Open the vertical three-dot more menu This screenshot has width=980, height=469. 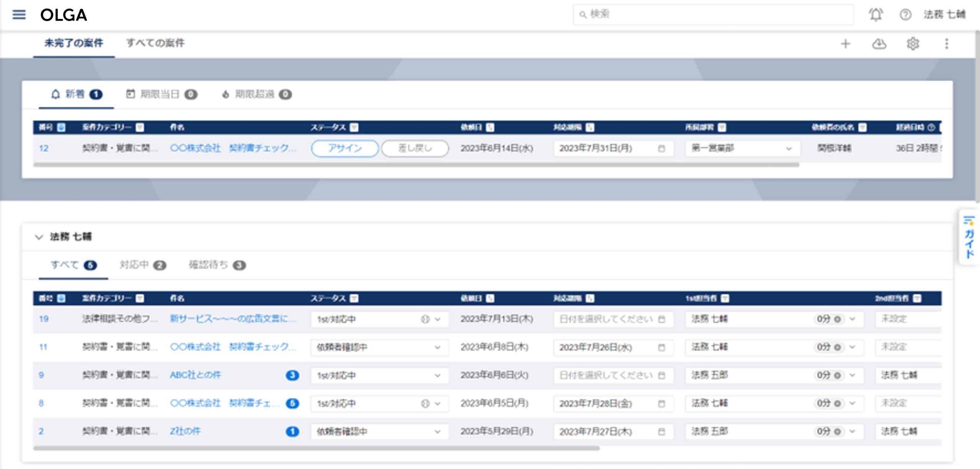[x=947, y=44]
